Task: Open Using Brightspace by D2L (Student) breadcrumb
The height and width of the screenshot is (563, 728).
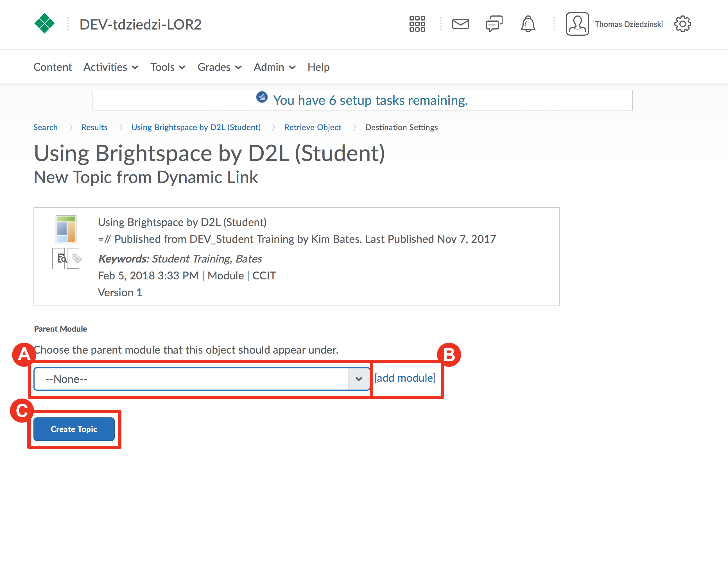Action: tap(196, 127)
